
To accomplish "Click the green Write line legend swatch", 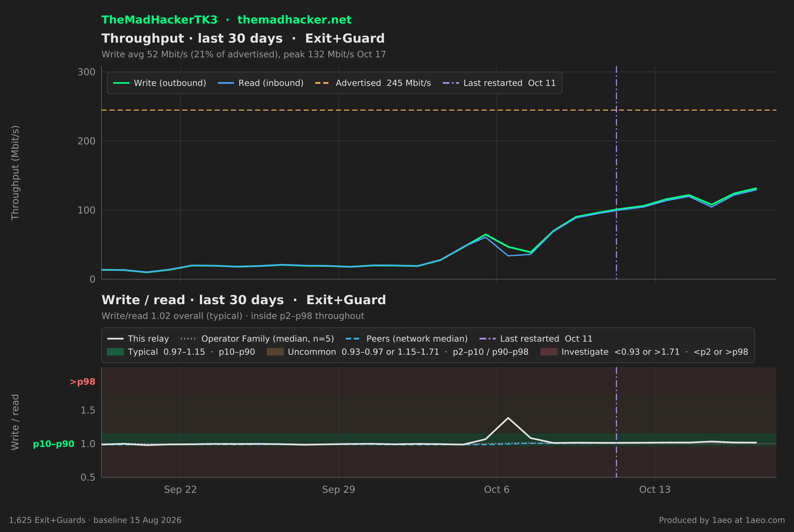I will pyautogui.click(x=121, y=83).
